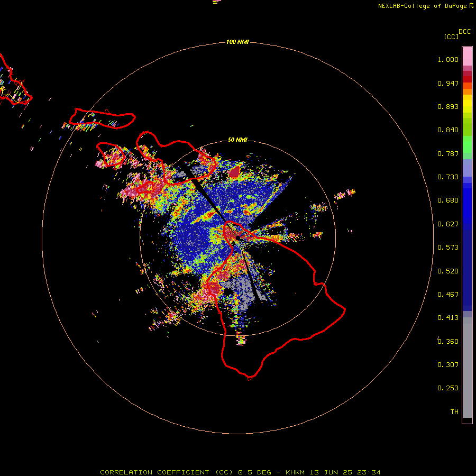Click the 0.467 legend value
This screenshot has height=476, width=476.
[448, 295]
